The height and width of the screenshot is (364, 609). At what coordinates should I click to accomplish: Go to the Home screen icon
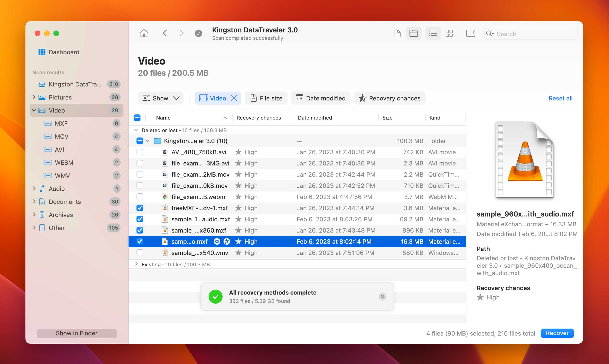point(144,33)
